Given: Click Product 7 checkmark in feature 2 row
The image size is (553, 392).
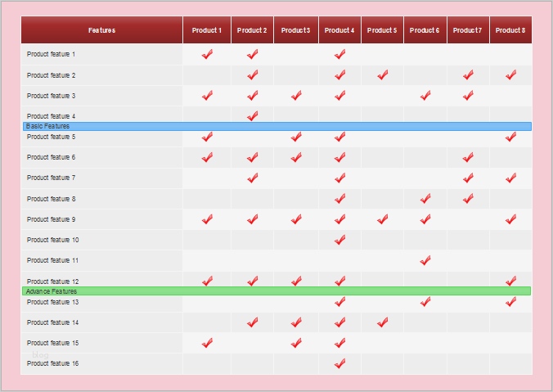Looking at the screenshot, I should 468,74.
